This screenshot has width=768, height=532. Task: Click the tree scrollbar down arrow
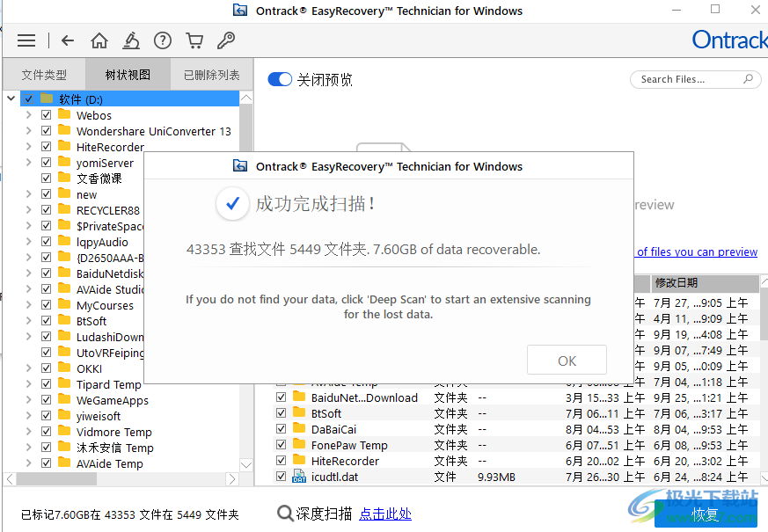(246, 464)
